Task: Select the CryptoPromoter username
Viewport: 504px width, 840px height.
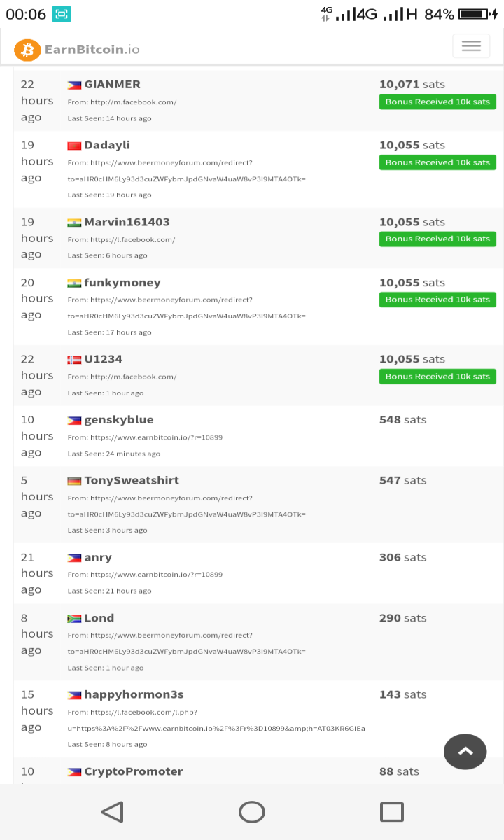Action: click(134, 771)
